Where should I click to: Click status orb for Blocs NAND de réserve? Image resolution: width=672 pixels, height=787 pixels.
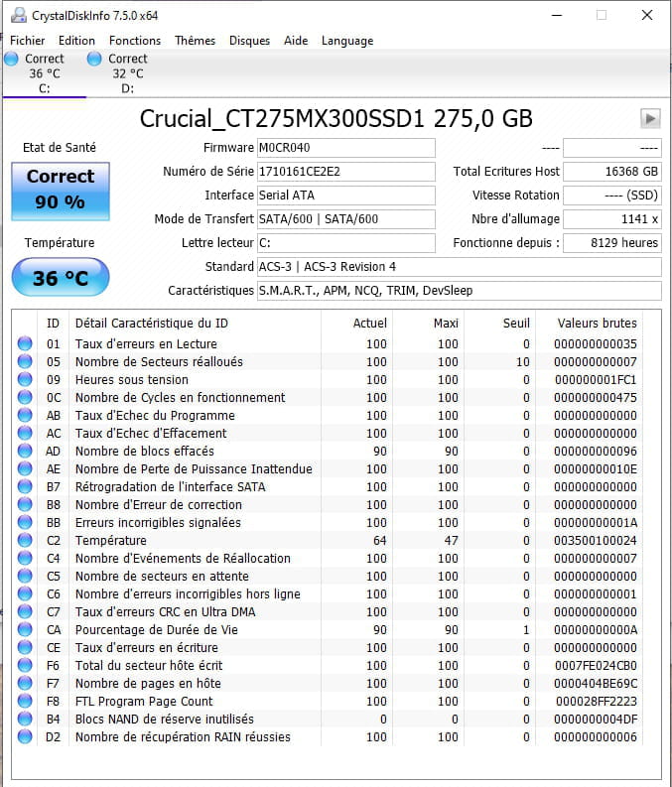pos(25,719)
